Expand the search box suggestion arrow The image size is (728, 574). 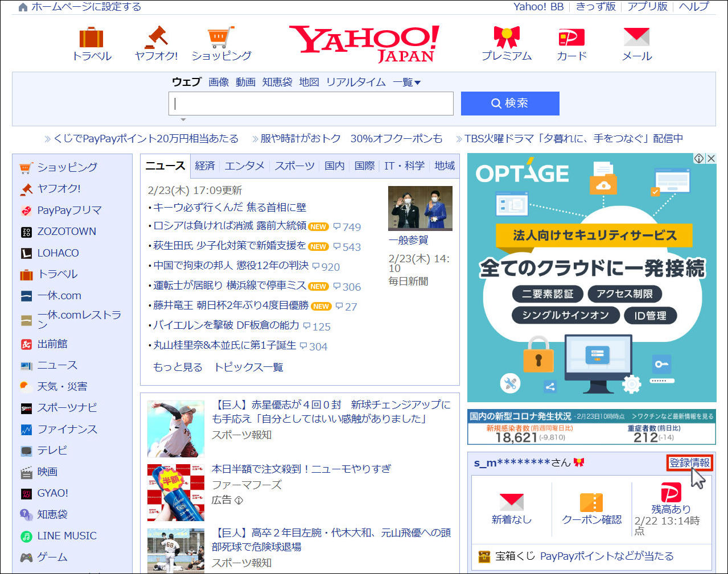[183, 120]
